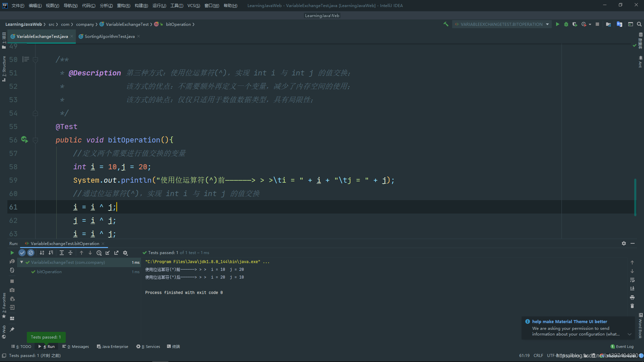Open Run panel settings gear at right

pos(624,243)
